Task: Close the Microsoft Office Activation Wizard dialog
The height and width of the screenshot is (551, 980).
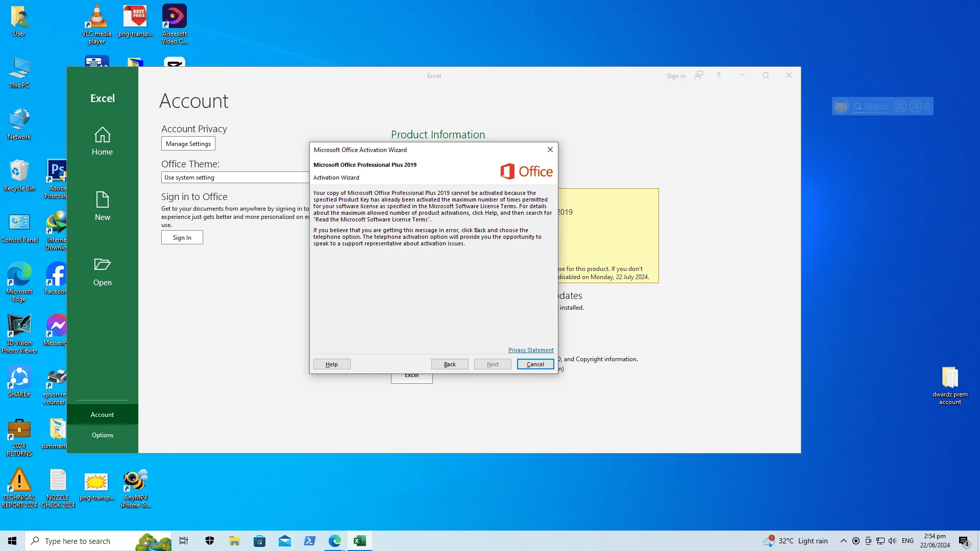Action: coord(550,149)
